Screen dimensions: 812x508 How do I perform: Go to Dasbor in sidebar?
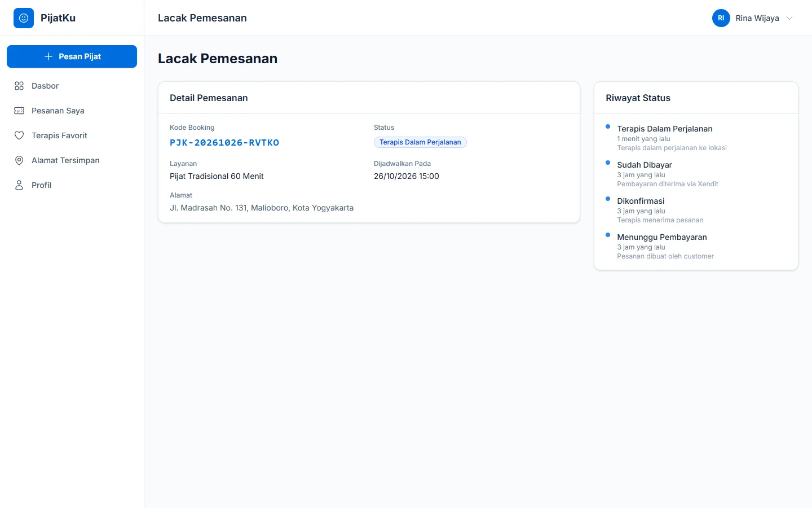(72, 86)
